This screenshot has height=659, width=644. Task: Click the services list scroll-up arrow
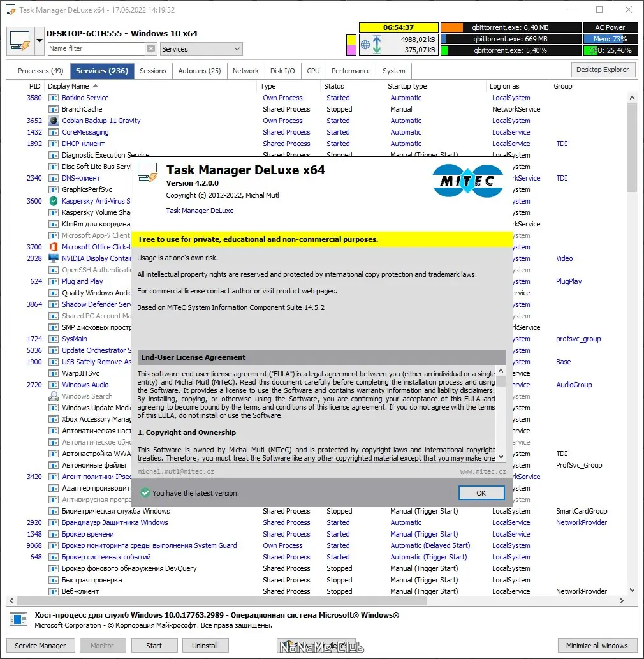[x=632, y=98]
